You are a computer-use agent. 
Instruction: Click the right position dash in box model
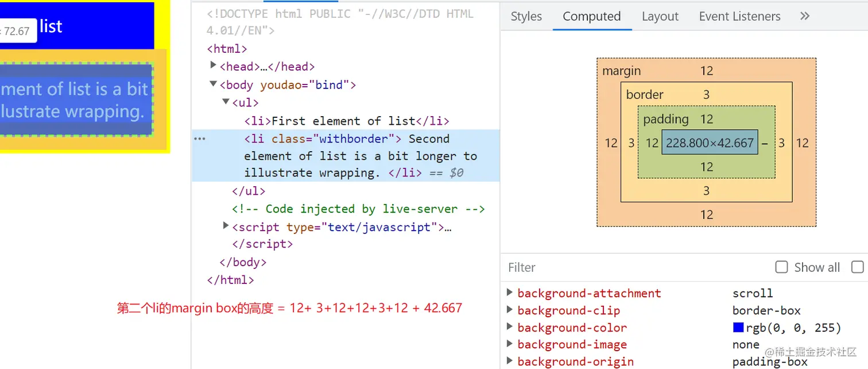point(765,143)
